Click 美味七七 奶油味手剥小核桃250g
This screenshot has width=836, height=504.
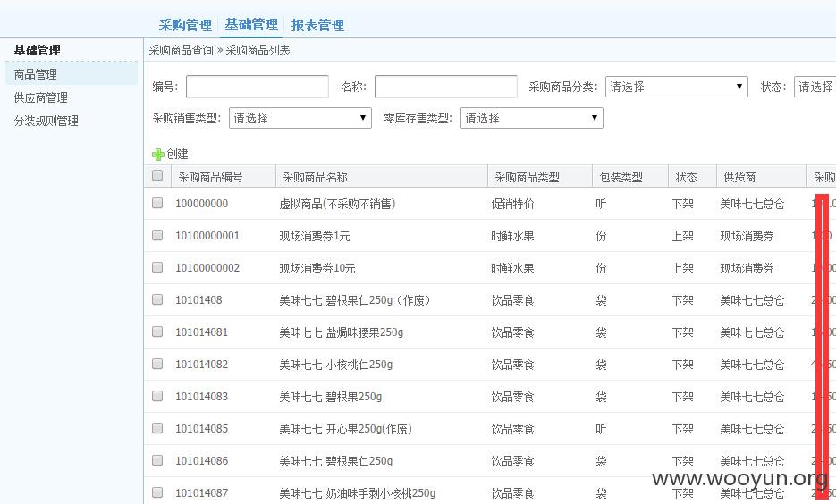pyautogui.click(x=358, y=493)
